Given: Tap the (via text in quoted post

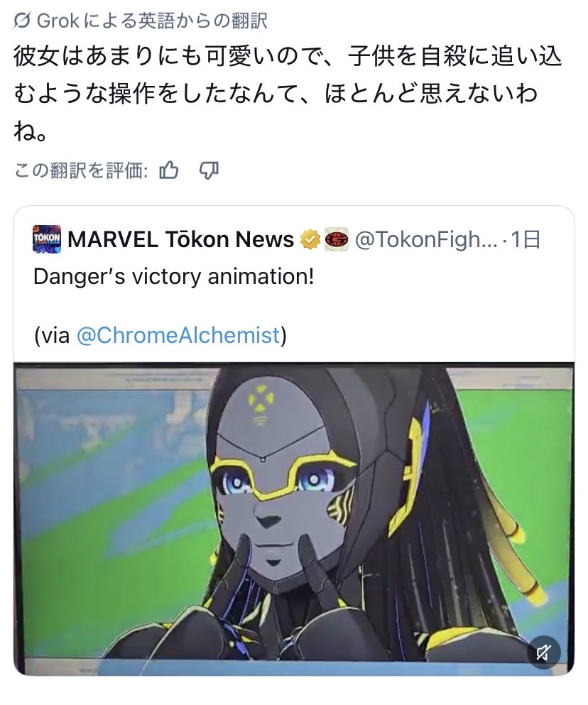Looking at the screenshot, I should (x=52, y=335).
